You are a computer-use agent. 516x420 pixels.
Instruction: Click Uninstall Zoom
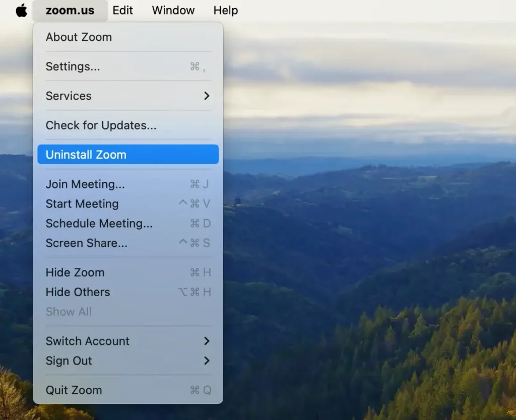coord(128,154)
